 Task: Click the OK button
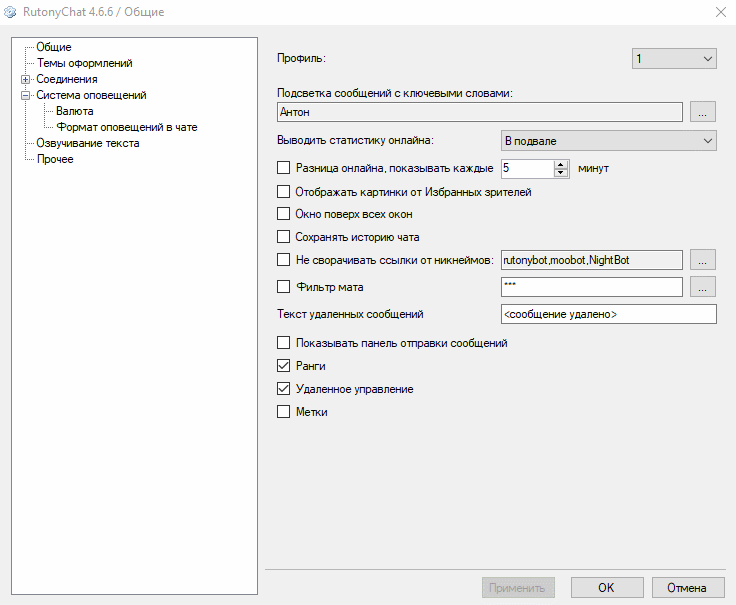[606, 588]
